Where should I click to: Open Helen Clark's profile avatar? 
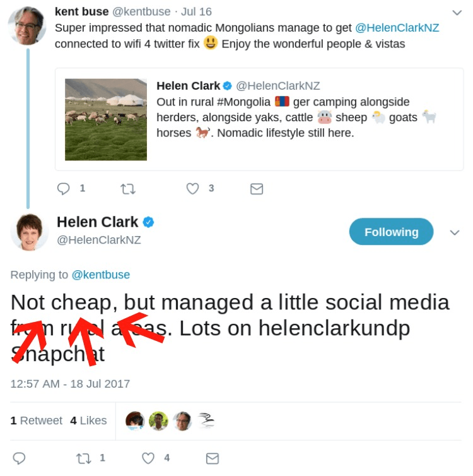tap(30, 232)
